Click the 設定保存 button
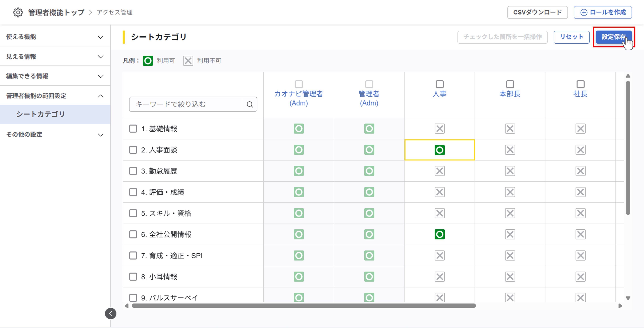 tap(613, 37)
